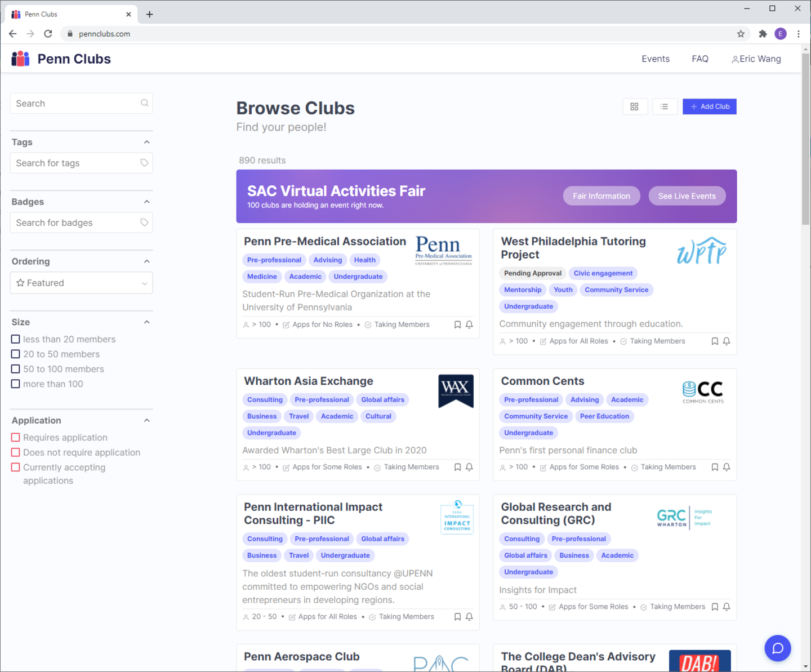811x672 pixels.
Task: Subscribe bell for Global Research and Consulting
Action: 727,607
